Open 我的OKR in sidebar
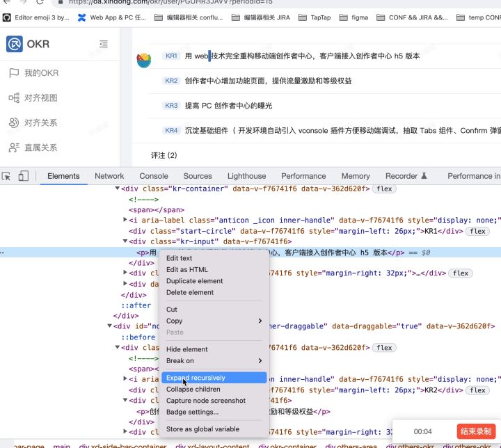This screenshot has width=501, height=448. click(x=42, y=73)
